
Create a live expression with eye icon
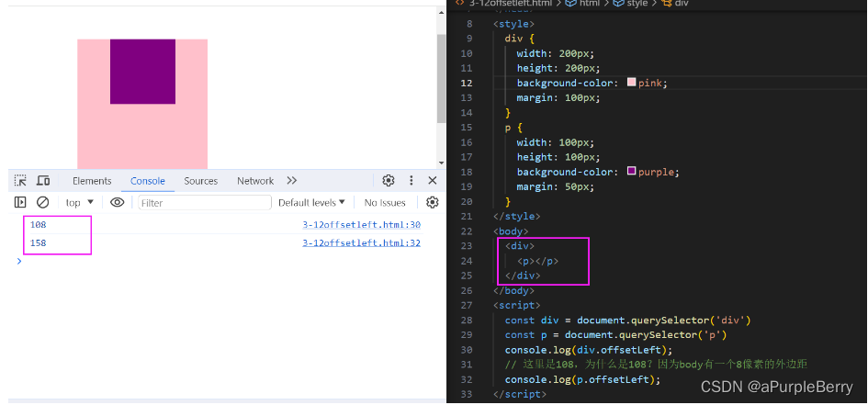tap(117, 202)
